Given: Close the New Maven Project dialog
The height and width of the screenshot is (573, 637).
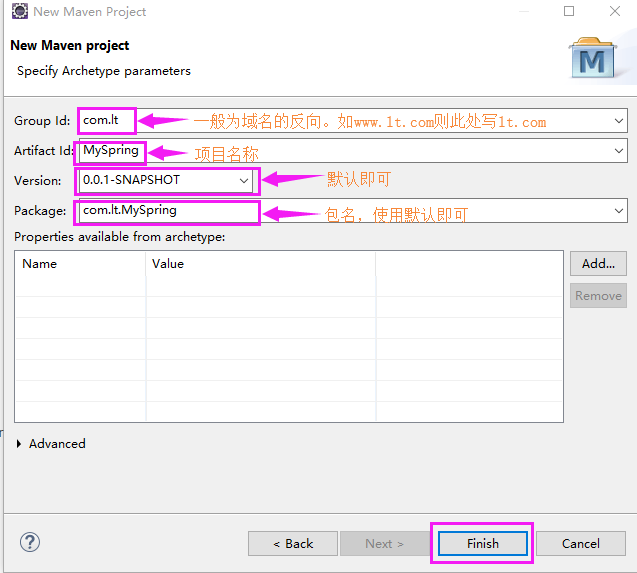Looking at the screenshot, I should pyautogui.click(x=615, y=11).
